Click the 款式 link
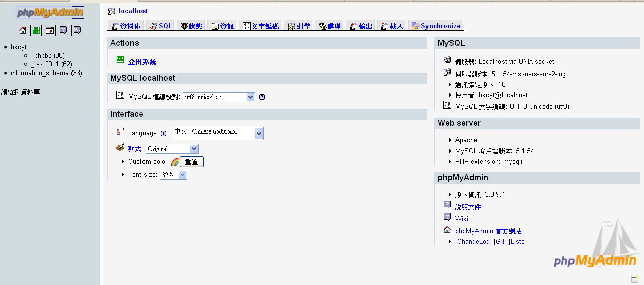The width and height of the screenshot is (644, 285). click(135, 149)
